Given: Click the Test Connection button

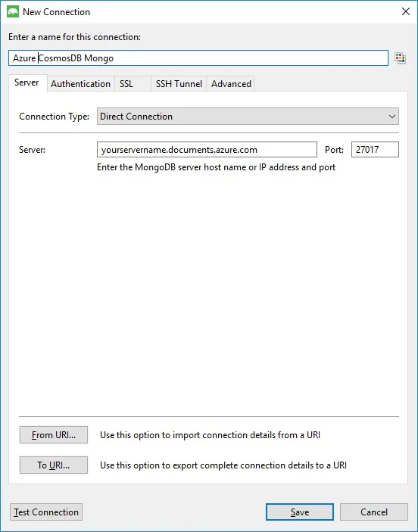Looking at the screenshot, I should 46,512.
